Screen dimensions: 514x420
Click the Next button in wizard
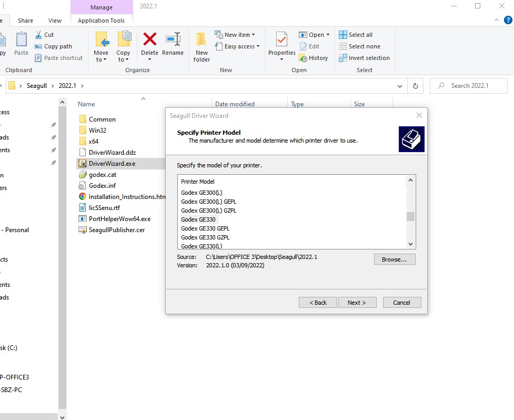point(357,303)
